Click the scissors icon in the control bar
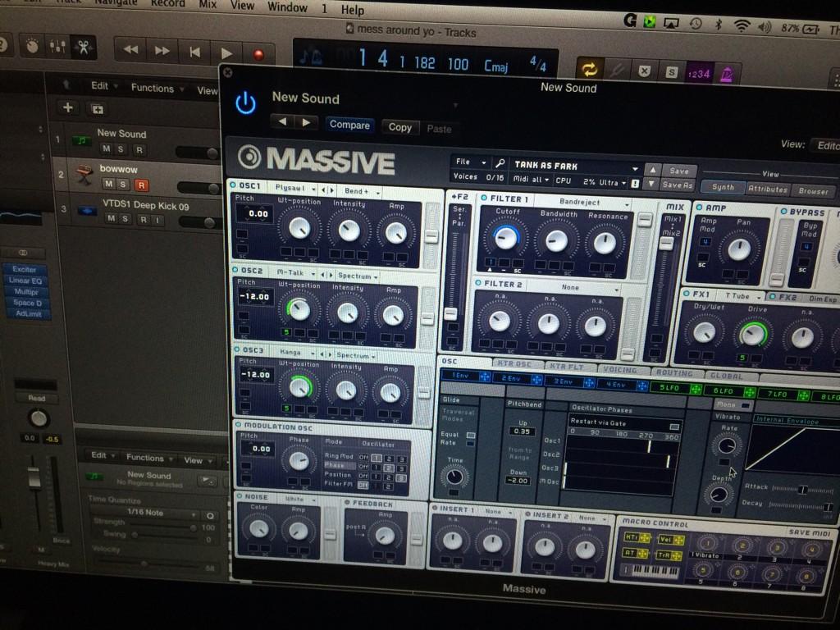 (83, 45)
